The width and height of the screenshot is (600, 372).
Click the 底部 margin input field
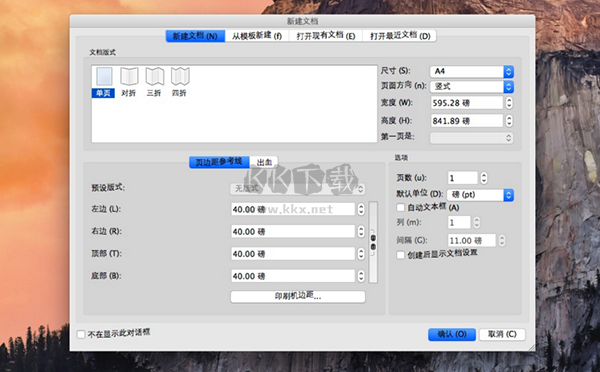click(x=293, y=276)
